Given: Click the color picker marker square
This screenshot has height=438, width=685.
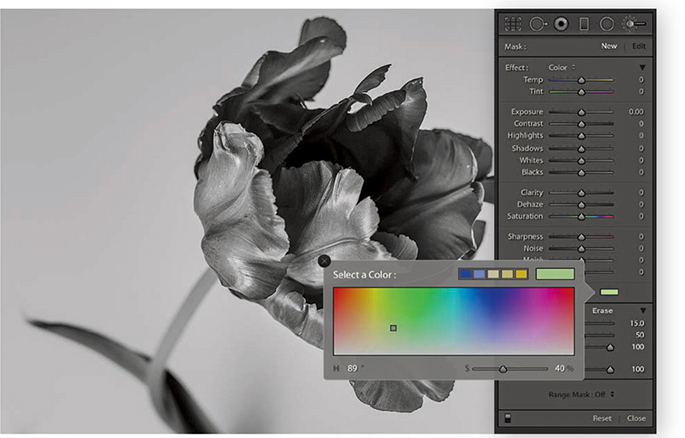Looking at the screenshot, I should tap(393, 328).
